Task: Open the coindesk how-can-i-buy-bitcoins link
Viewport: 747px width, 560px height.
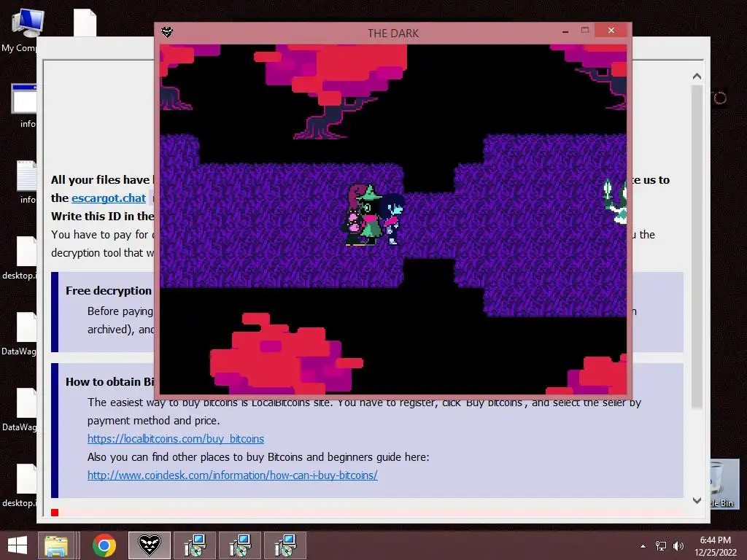Action: coord(233,475)
